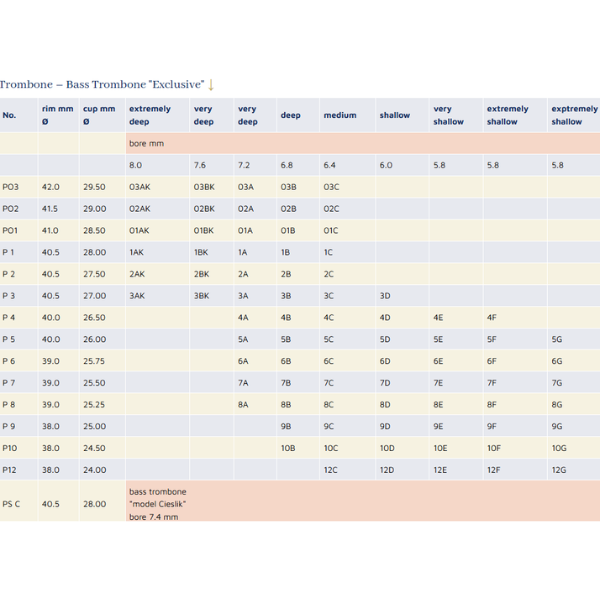
Task: Click the 29.50 cup diameter cell
Action: (94, 186)
